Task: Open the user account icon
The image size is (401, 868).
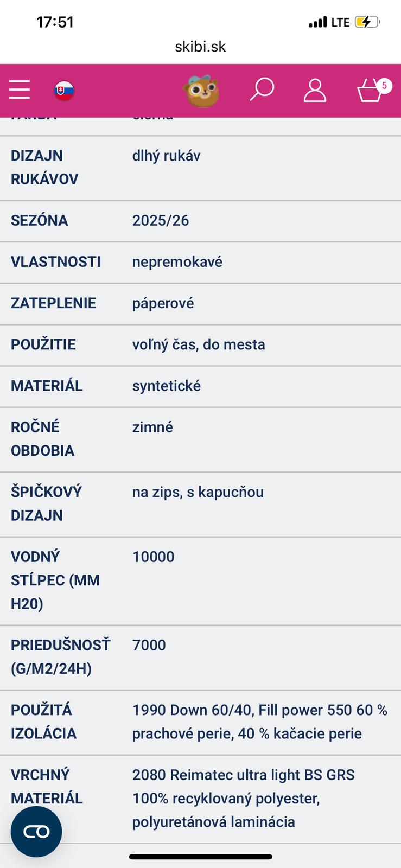Action: 315,90
